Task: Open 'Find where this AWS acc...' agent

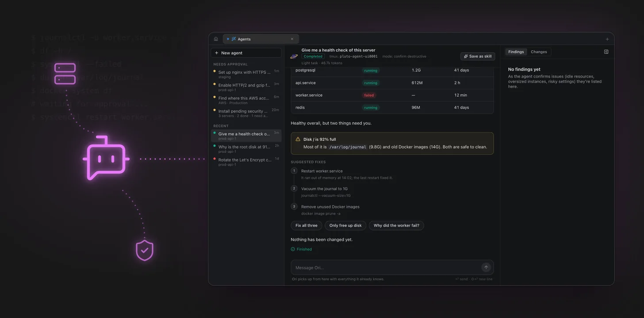Action: (246, 100)
